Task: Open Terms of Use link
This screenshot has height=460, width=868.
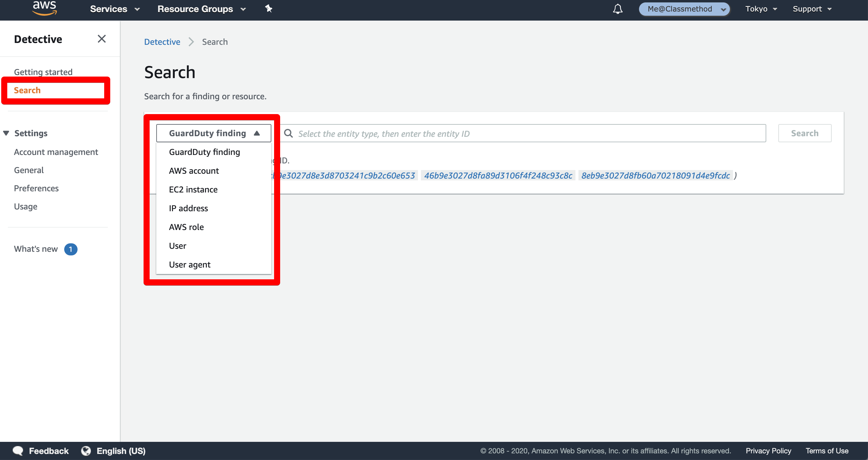Action: pos(827,451)
